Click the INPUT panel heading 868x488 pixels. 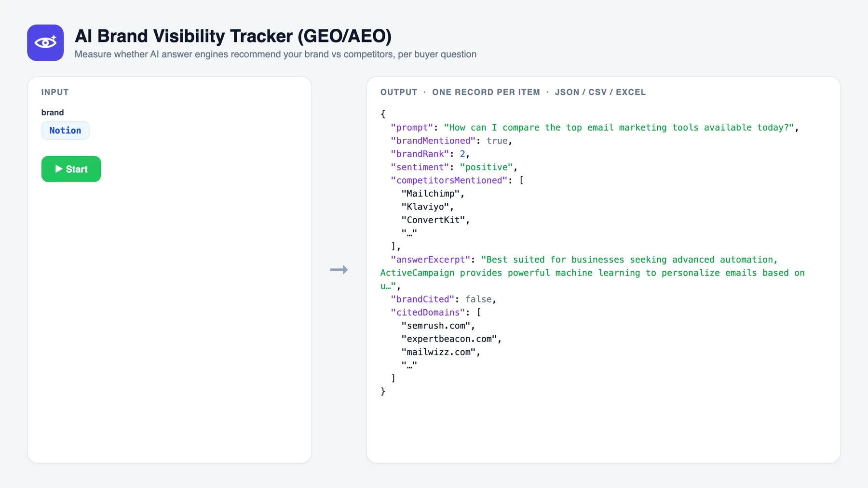click(x=55, y=92)
